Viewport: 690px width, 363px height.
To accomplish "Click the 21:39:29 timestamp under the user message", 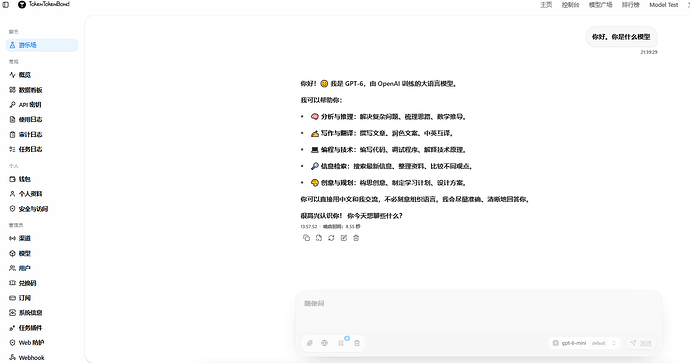I will click(649, 52).
